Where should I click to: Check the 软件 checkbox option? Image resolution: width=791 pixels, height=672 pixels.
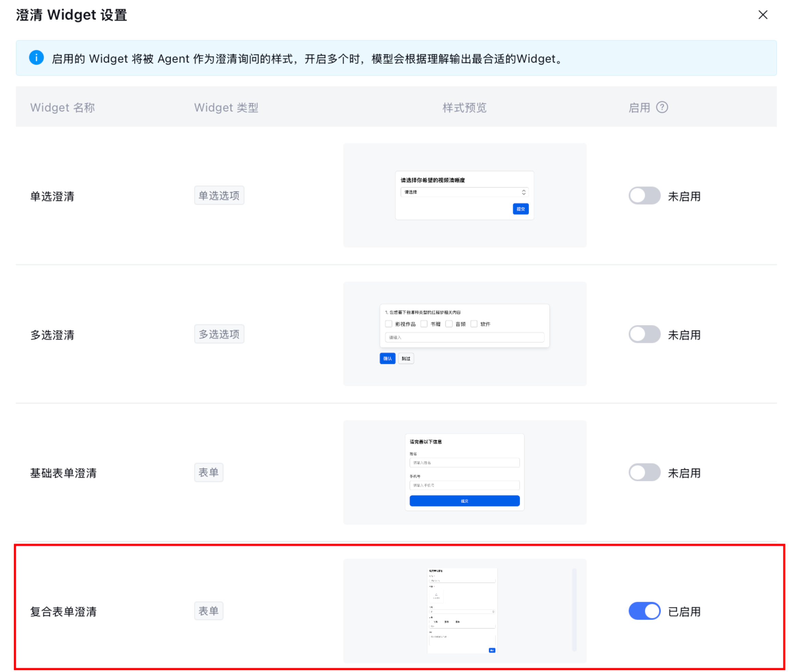coord(474,324)
